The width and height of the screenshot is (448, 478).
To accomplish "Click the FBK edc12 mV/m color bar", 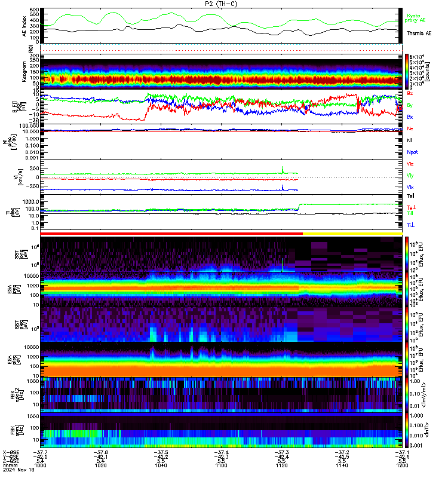I will click(407, 394).
